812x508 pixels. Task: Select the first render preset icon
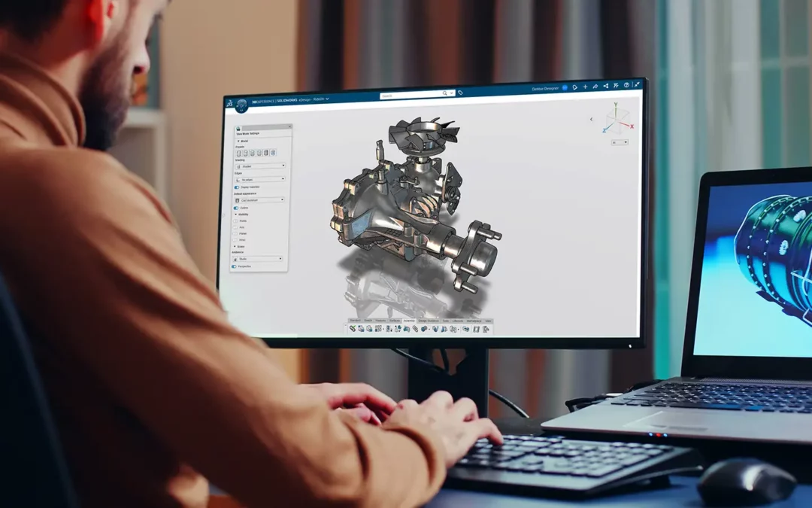click(x=239, y=153)
